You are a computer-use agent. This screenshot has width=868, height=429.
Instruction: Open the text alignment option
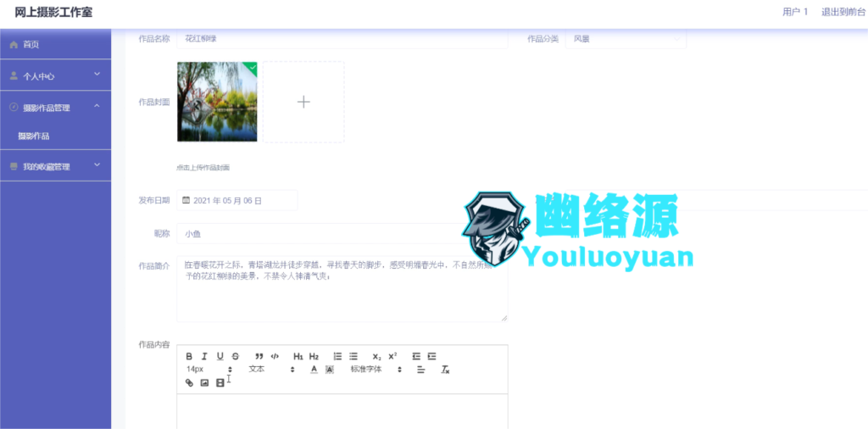click(420, 369)
